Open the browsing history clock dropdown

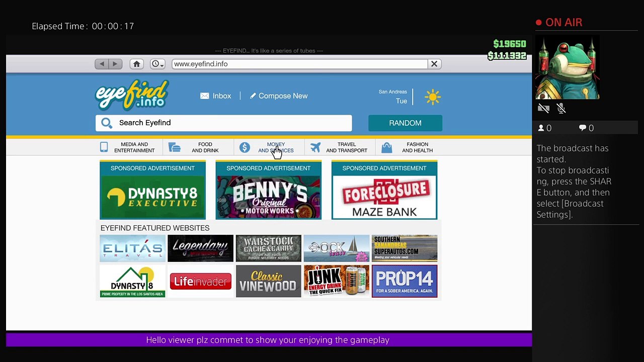(158, 64)
